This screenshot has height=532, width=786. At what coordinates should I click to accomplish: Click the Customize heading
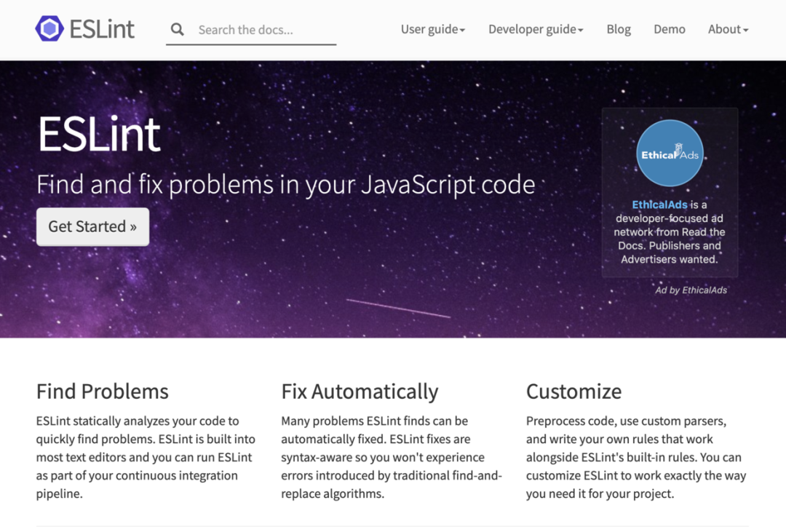pyautogui.click(x=573, y=392)
